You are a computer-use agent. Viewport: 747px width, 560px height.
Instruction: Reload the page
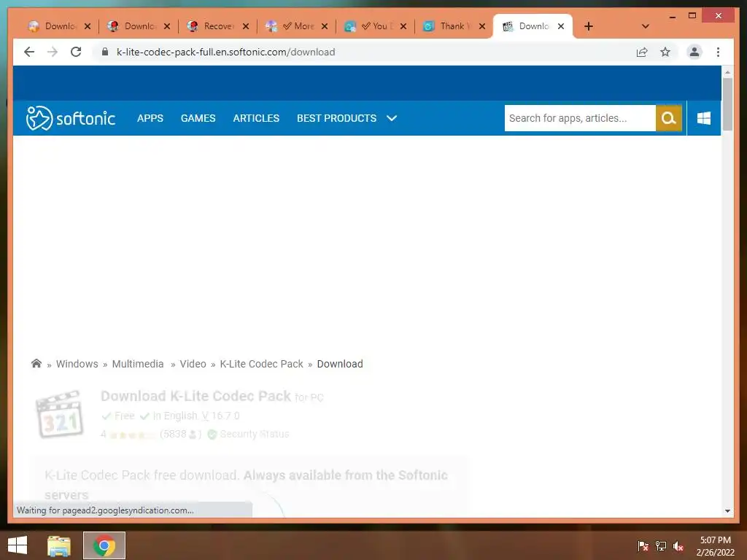pyautogui.click(x=76, y=52)
